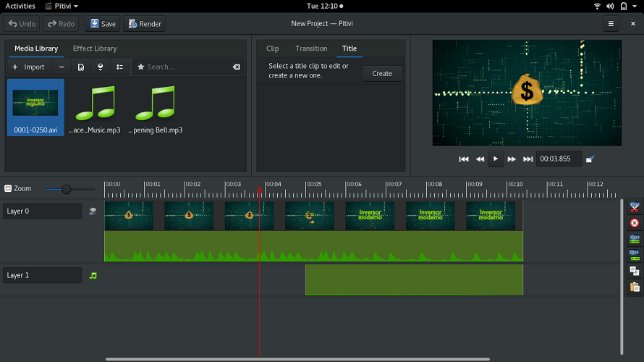Click the vertical timeline scrollbar
The height and width of the screenshot is (362, 644).
pos(622,277)
